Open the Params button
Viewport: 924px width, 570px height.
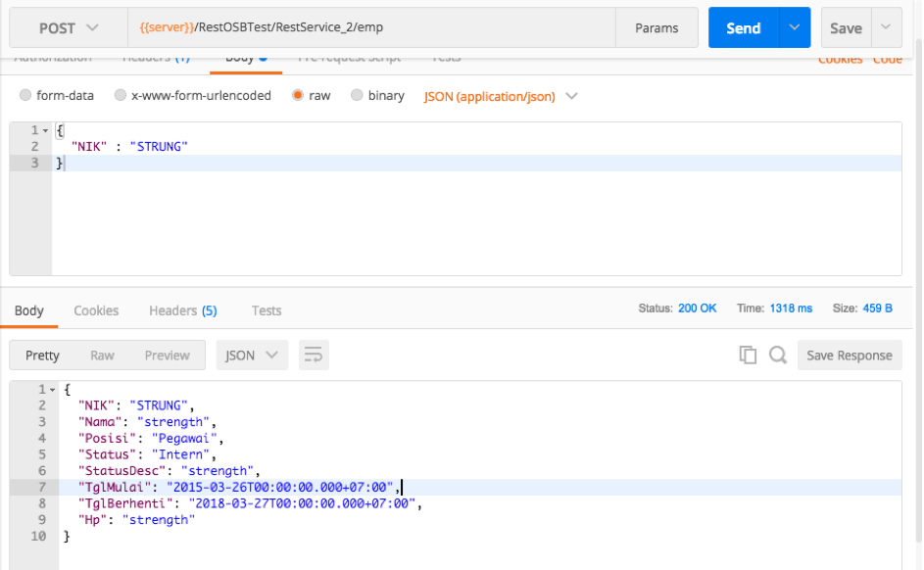pos(657,27)
